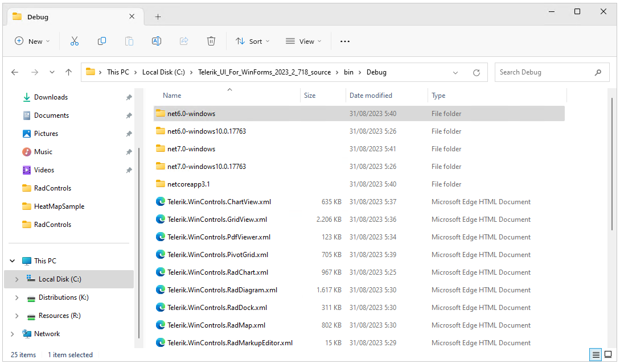The image size is (620, 364).
Task: Click the folder icon in address bar
Action: (x=91, y=72)
